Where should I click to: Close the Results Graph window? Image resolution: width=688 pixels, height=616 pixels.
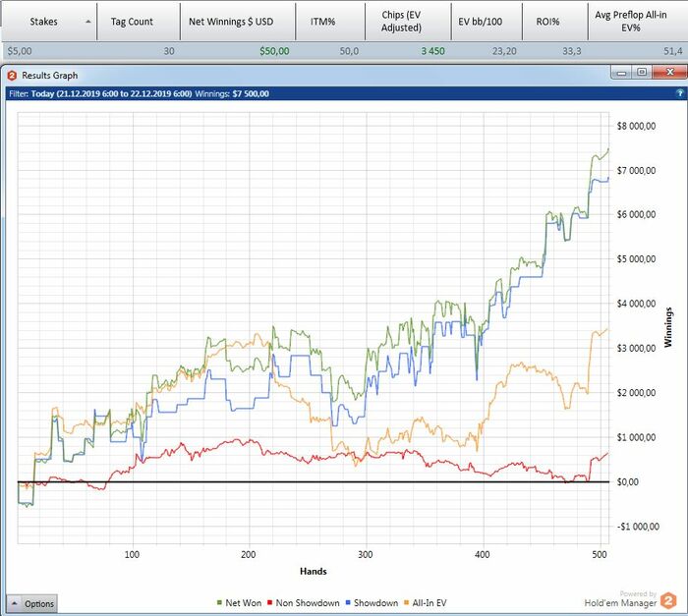(669, 73)
